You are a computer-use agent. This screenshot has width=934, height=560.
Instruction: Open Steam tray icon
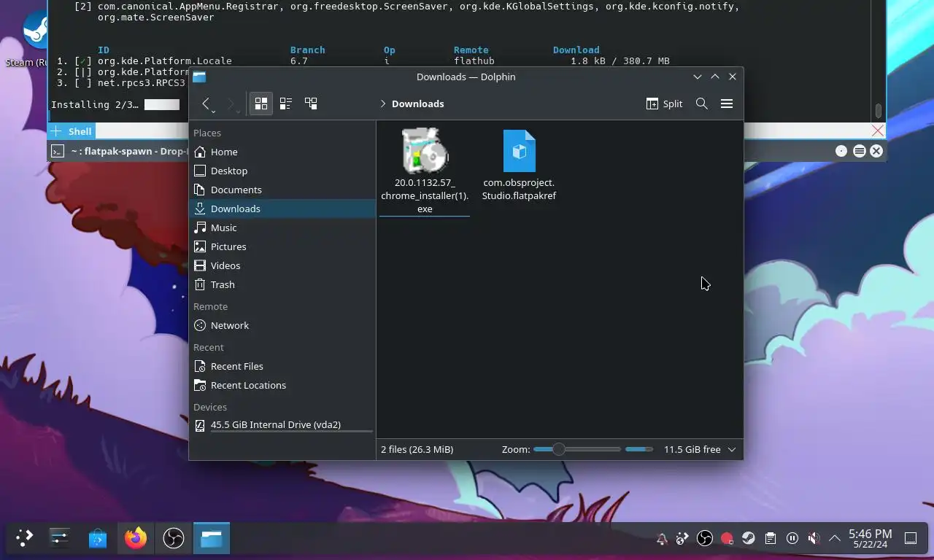749,539
